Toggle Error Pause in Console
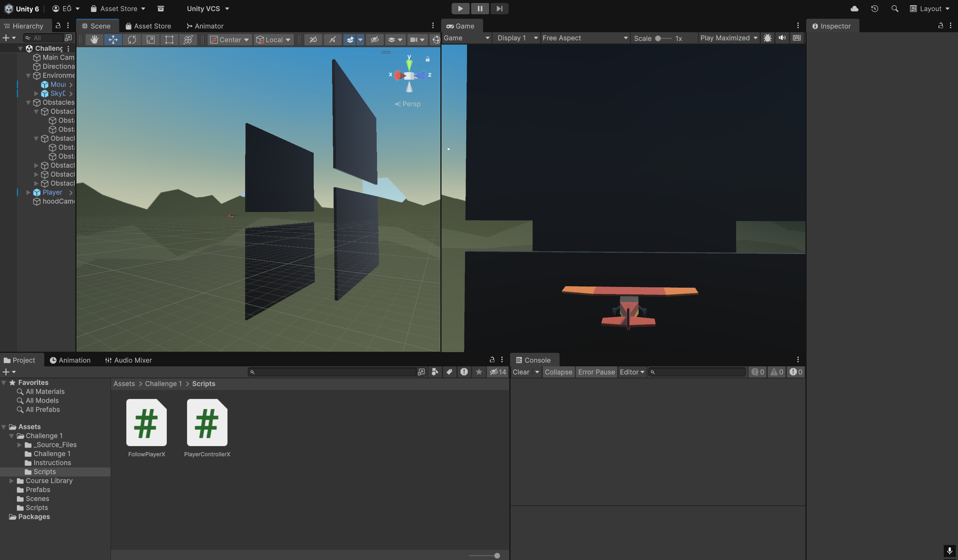Image resolution: width=958 pixels, height=560 pixels. 596,372
